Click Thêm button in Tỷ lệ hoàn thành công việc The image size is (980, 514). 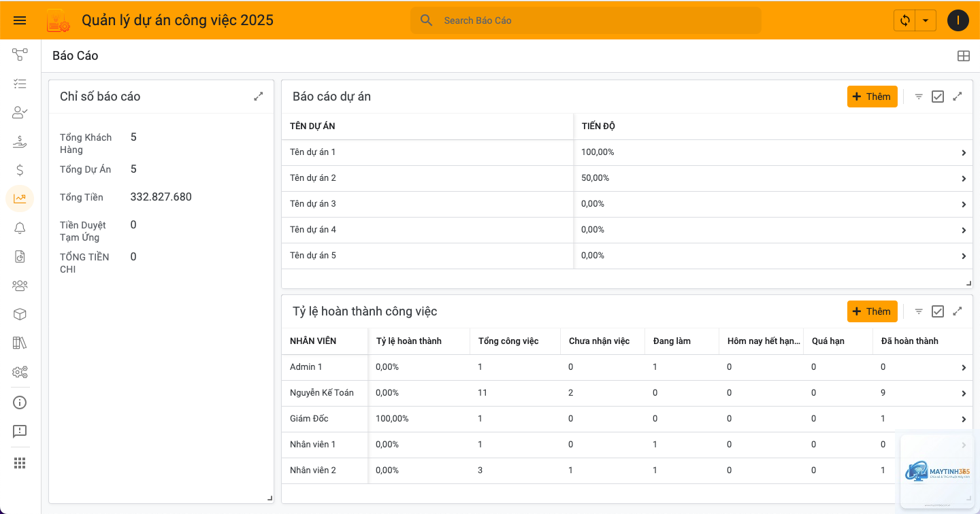(x=872, y=311)
